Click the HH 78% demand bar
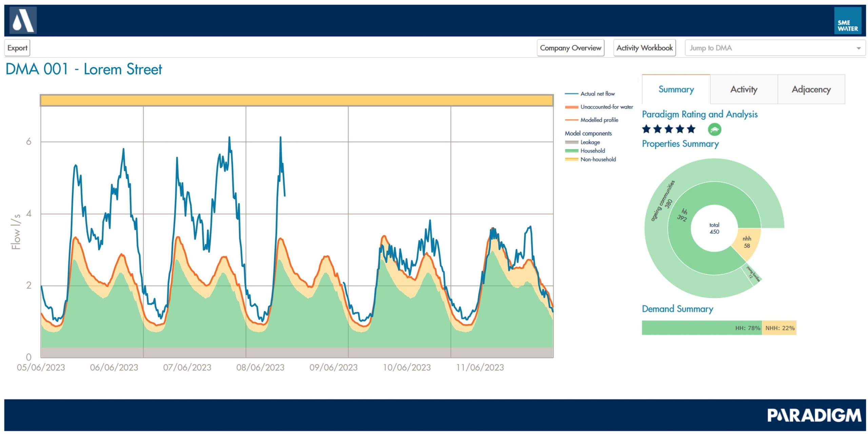Viewport: 868px width, 434px height. pos(701,328)
